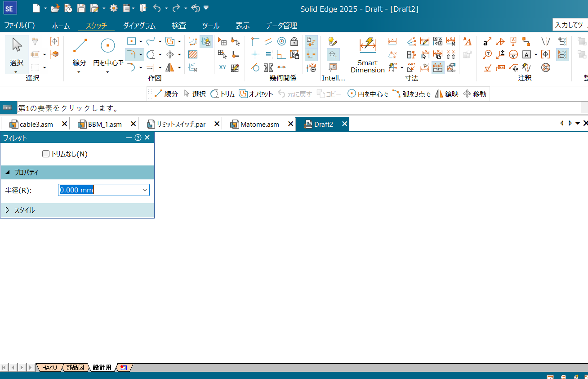Open the ファイル(F) menu
Viewport: 588px width, 379px height.
(x=19, y=26)
